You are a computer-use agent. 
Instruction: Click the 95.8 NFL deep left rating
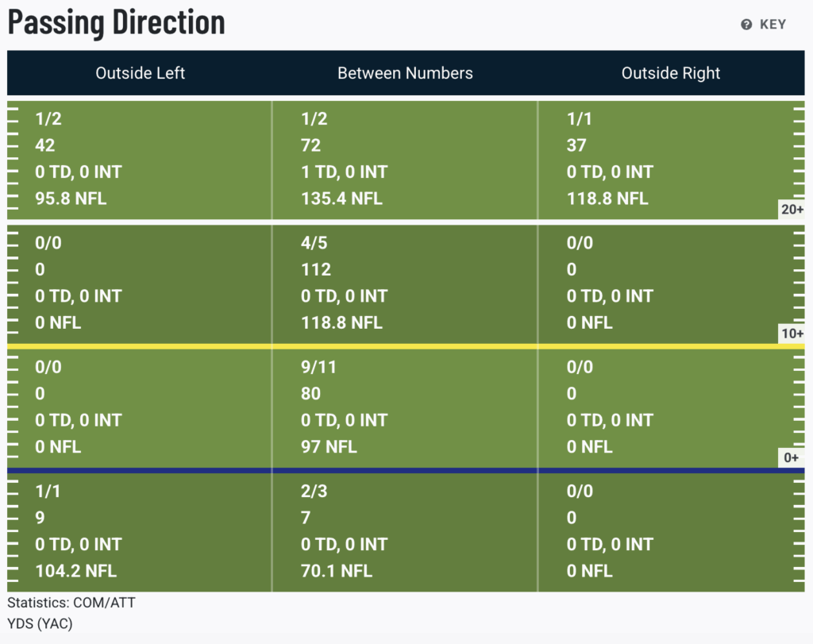click(x=71, y=199)
